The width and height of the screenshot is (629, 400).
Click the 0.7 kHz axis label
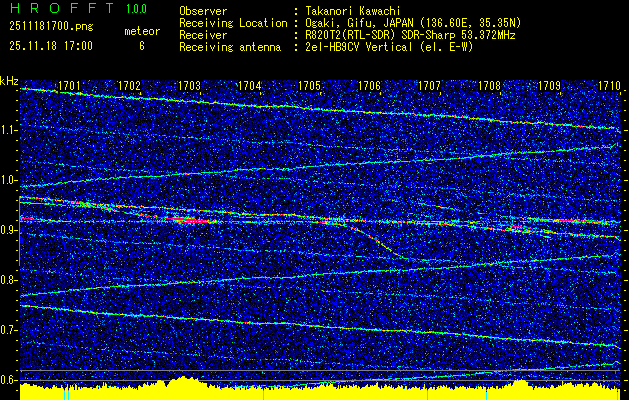click(8, 330)
